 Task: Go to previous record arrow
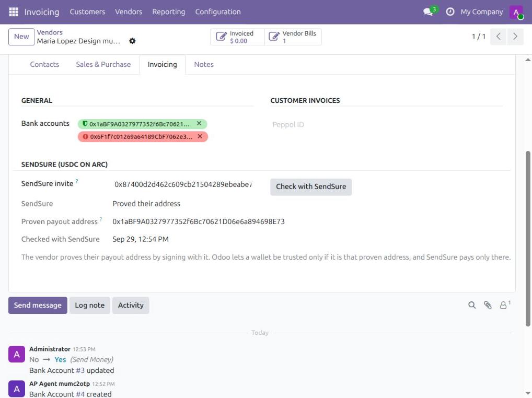[x=499, y=36]
